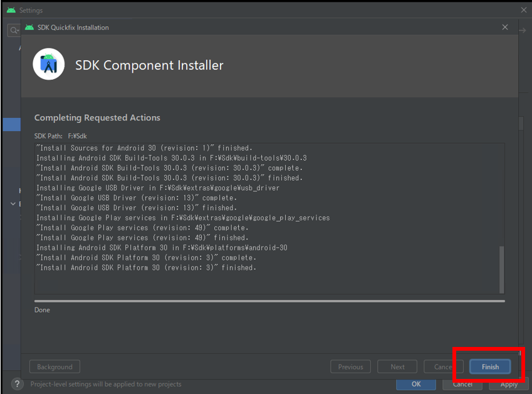The width and height of the screenshot is (532, 394).
Task: Click the Google USB Driver "complete" log line
Action: pos(137,198)
